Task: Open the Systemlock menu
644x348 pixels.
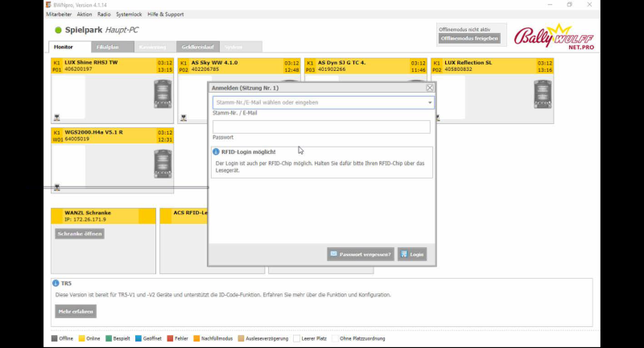Action: tap(129, 14)
